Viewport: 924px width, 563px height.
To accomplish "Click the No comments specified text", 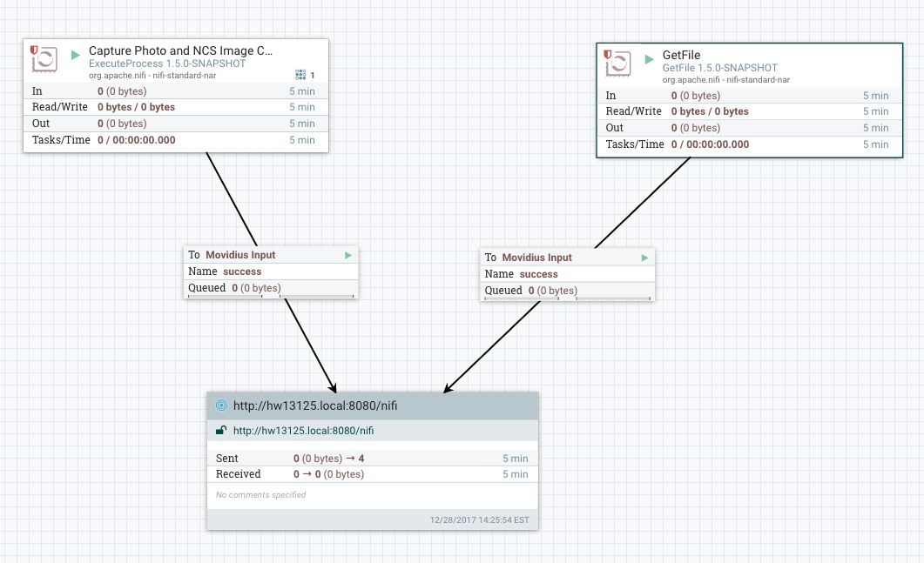I will pos(259,494).
